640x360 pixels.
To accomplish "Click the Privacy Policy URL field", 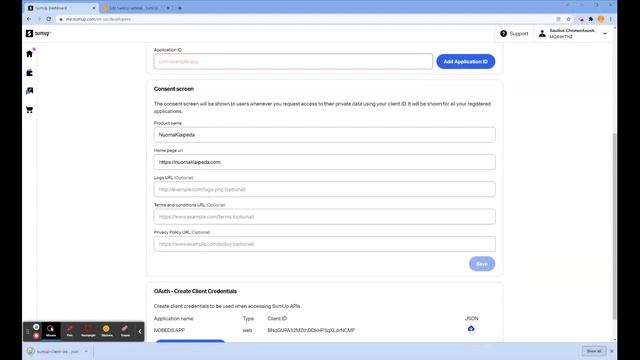I will (x=324, y=244).
